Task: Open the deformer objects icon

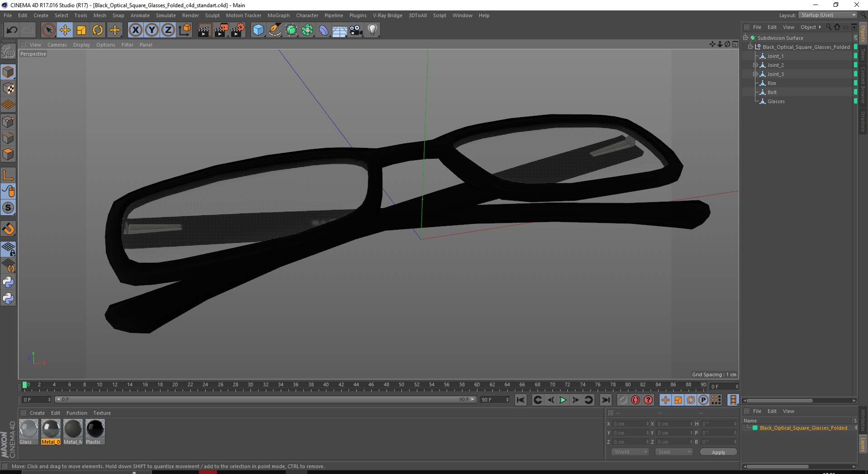Action: click(x=324, y=30)
